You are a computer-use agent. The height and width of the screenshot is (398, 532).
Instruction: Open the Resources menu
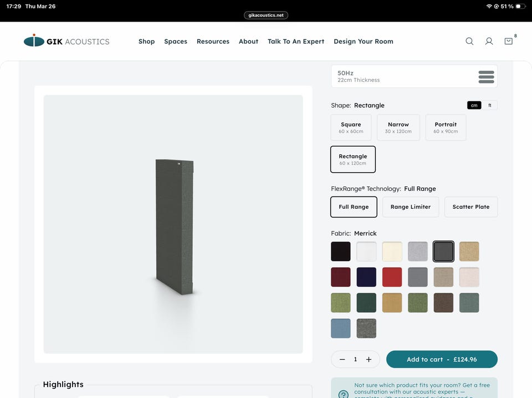pos(213,42)
